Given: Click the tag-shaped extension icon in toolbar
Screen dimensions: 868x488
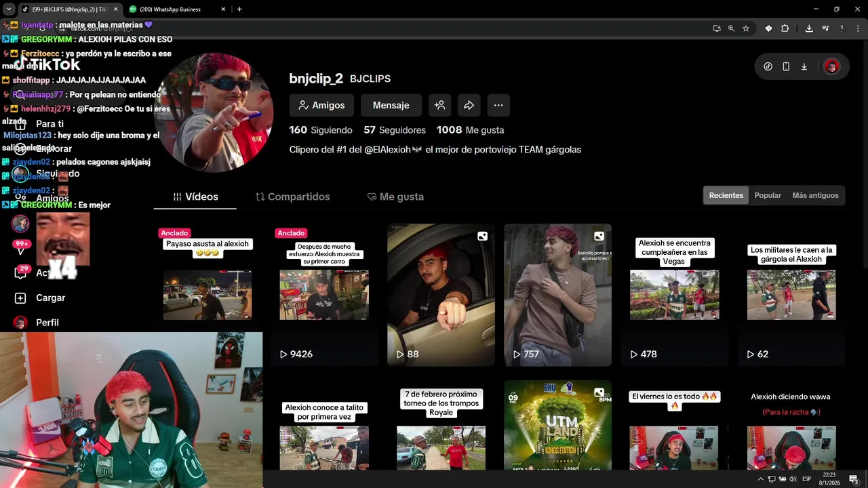Looking at the screenshot, I should (x=768, y=28).
